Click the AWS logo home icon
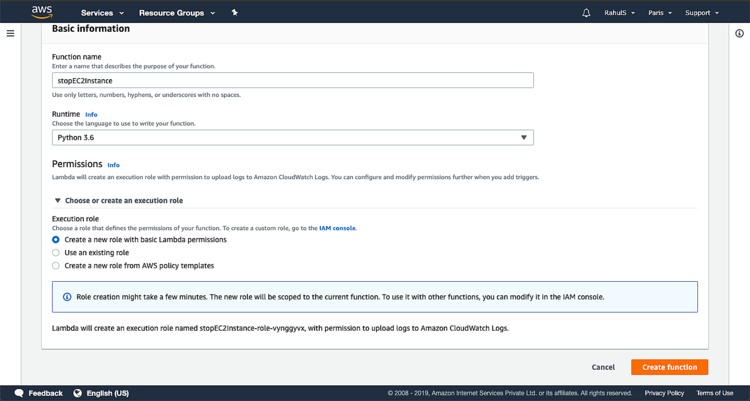This screenshot has height=401, width=750. point(41,12)
